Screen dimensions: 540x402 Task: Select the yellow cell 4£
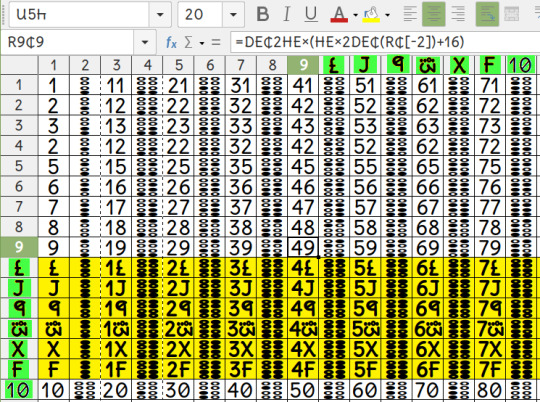303,268
